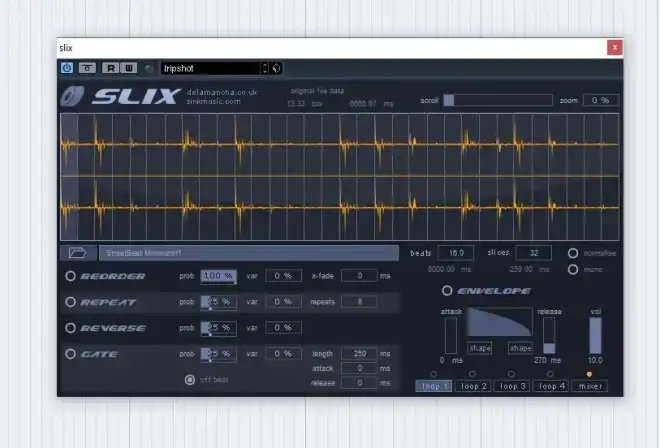Viewport: 660px width, 448px height.
Task: Enable the normalise option
Action: [573, 253]
